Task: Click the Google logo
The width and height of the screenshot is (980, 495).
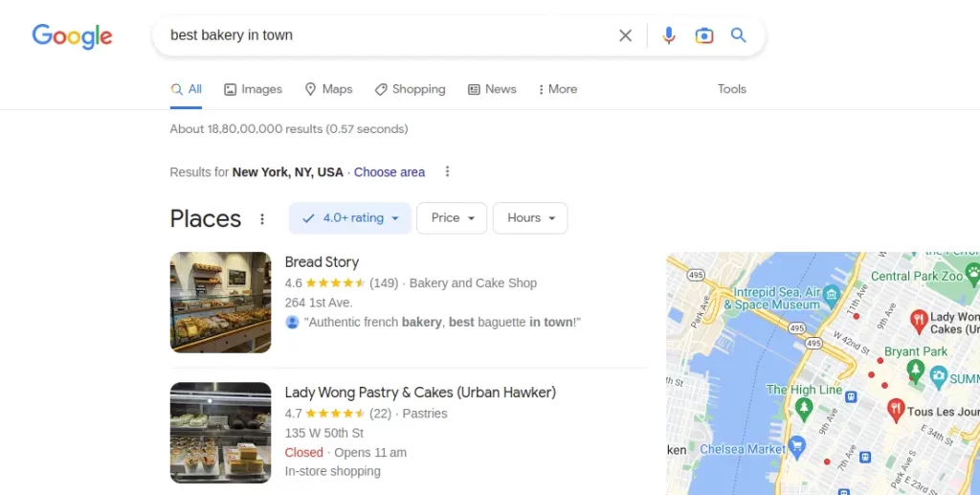Action: point(73,36)
